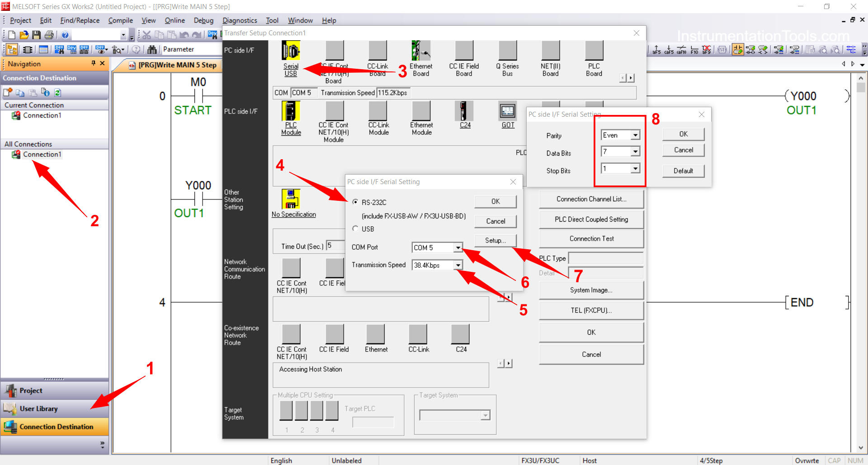Click the chip-shaped toolbar icon
This screenshot has height=465, width=868.
[x=28, y=49]
